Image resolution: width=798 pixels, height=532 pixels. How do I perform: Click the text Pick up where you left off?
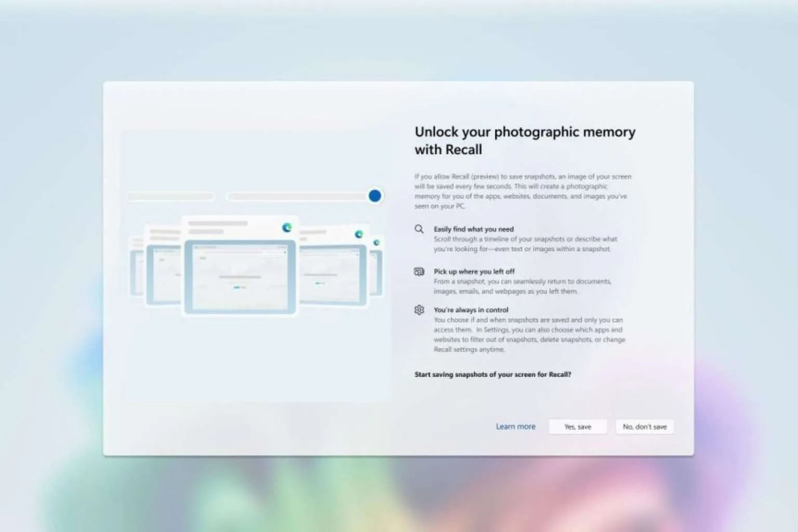click(x=474, y=272)
